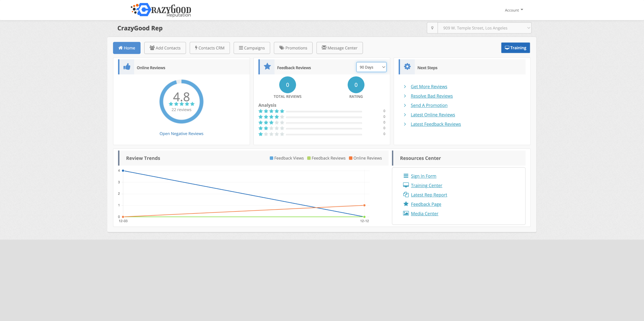Click the thumbs-up Online Reviews icon
This screenshot has width=644, height=321.
[x=127, y=67]
